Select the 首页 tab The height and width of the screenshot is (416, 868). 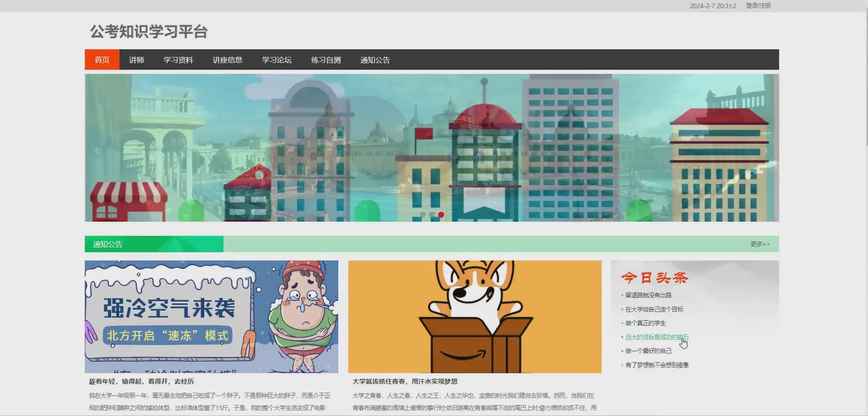[102, 59]
